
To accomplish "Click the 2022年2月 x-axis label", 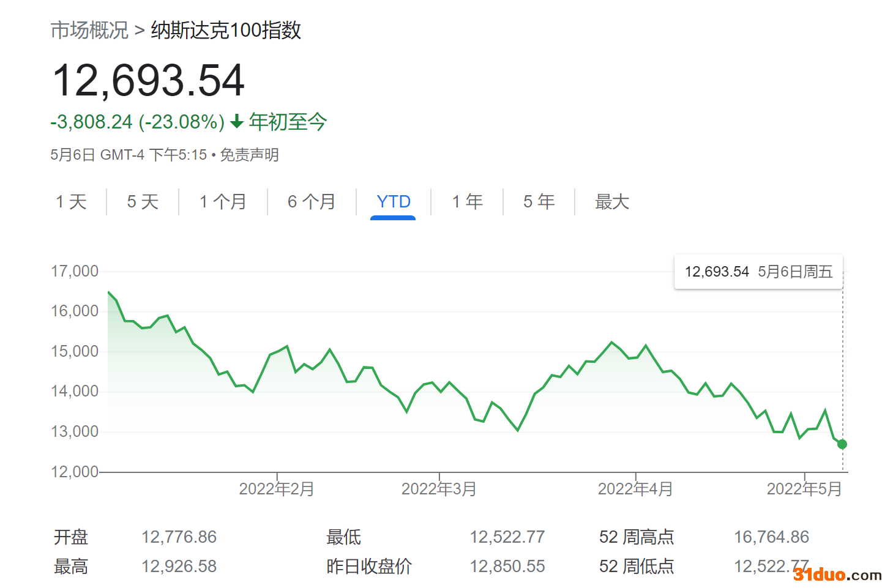I will click(277, 489).
